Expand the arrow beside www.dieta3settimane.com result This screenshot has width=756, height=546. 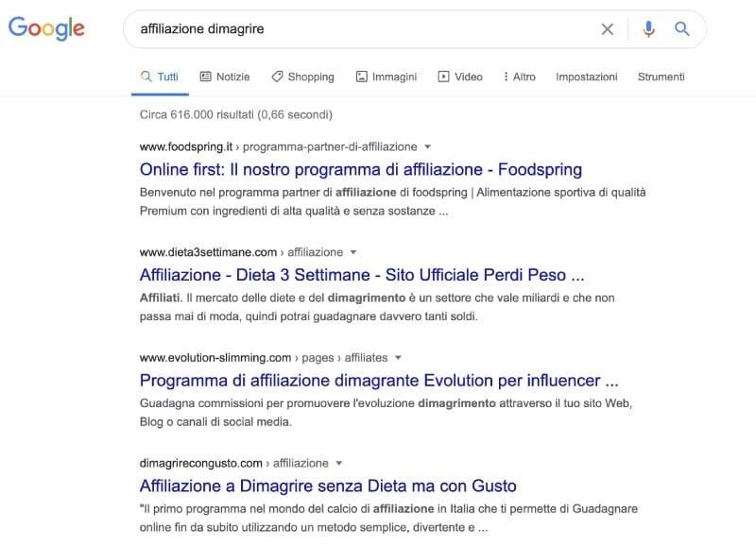click(353, 252)
